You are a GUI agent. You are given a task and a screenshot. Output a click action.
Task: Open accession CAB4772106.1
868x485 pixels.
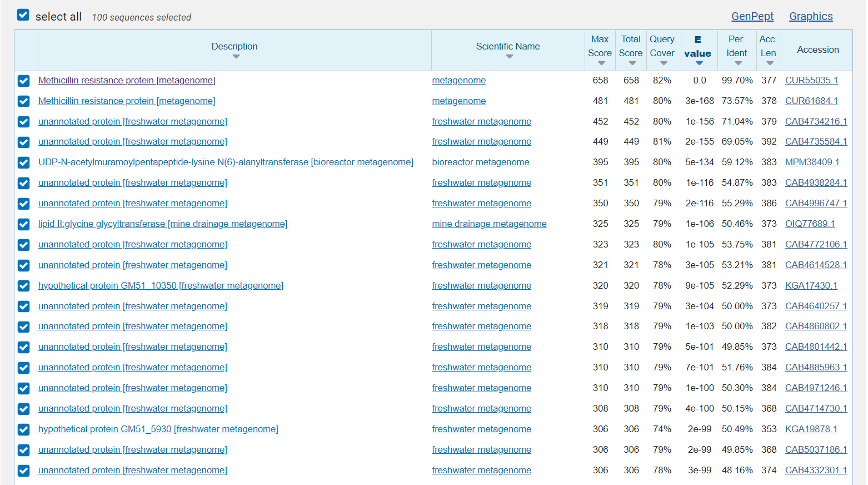pyautogui.click(x=816, y=244)
